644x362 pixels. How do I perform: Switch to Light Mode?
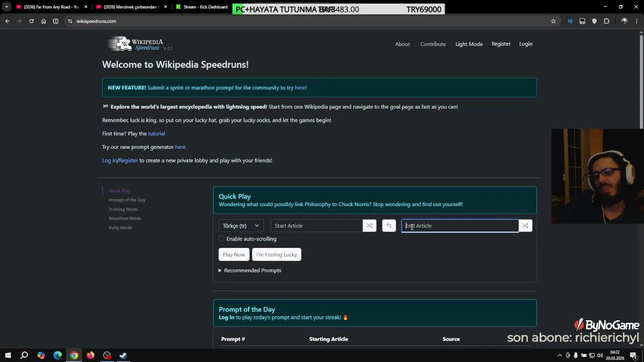pyautogui.click(x=469, y=44)
